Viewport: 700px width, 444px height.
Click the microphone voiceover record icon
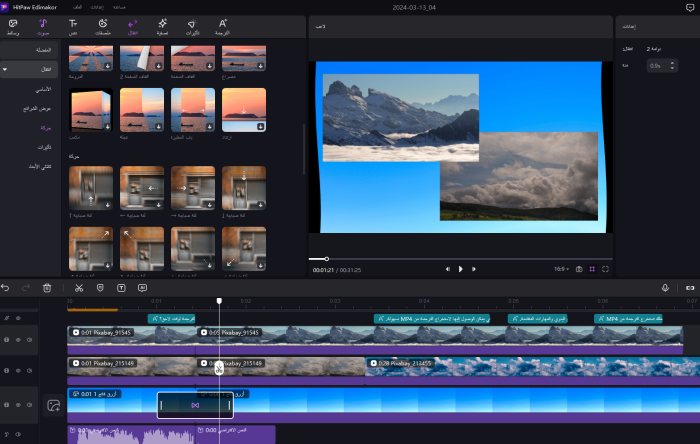coord(665,287)
